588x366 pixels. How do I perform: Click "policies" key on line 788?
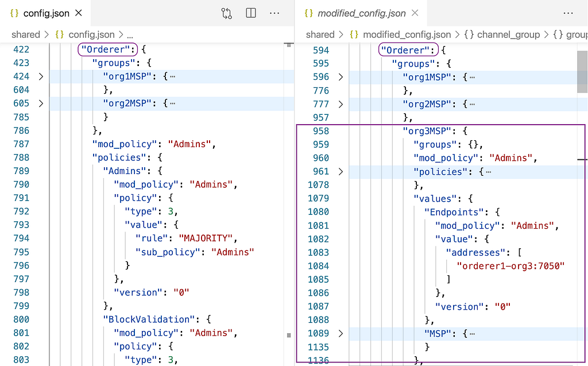(119, 157)
